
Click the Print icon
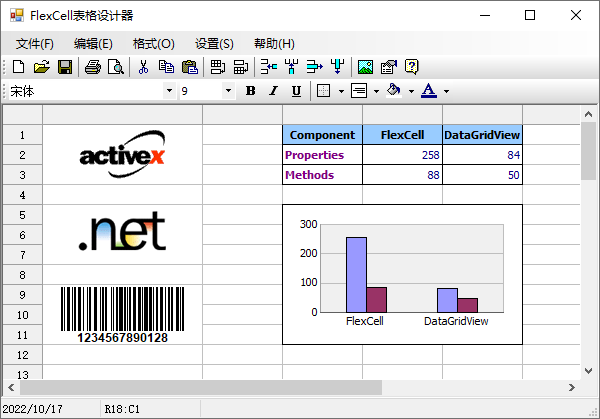[93, 67]
